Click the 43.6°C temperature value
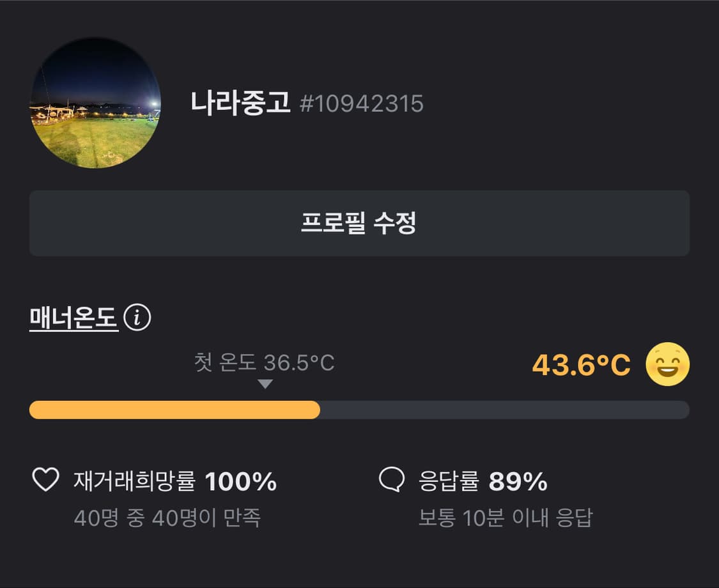 click(x=581, y=365)
